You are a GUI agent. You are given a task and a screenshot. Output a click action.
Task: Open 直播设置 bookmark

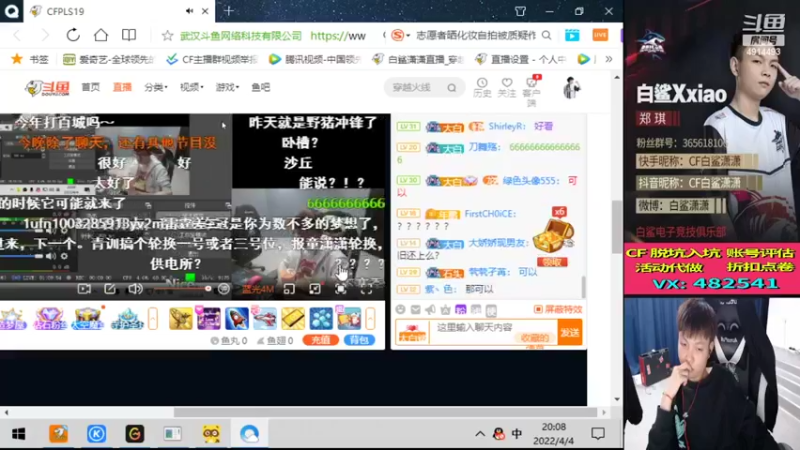[x=520, y=60]
